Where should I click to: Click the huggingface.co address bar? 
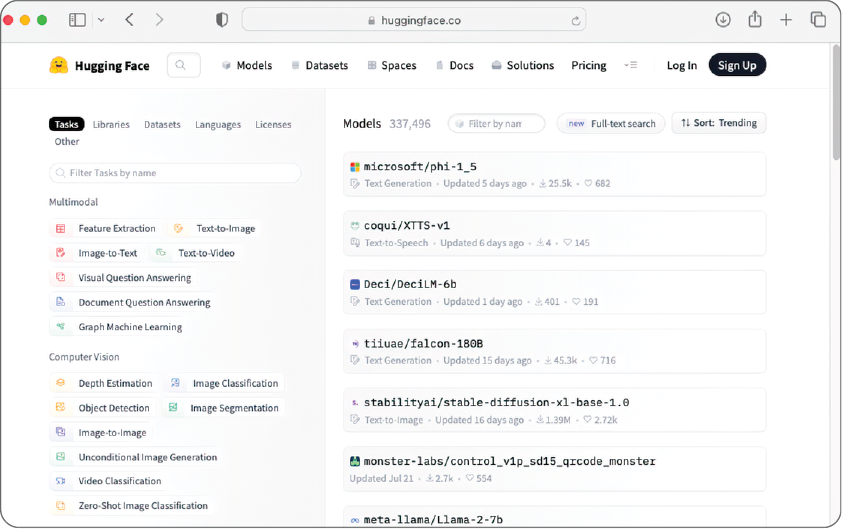(414, 20)
